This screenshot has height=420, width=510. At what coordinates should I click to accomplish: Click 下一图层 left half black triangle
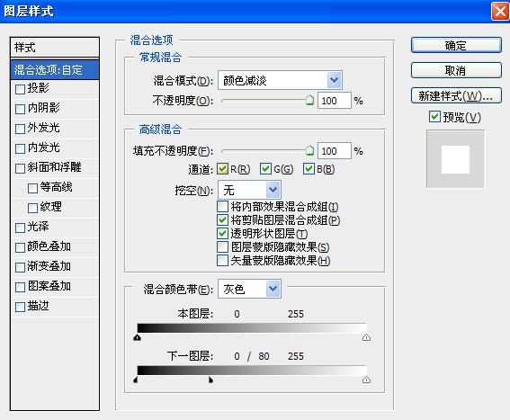(x=136, y=380)
